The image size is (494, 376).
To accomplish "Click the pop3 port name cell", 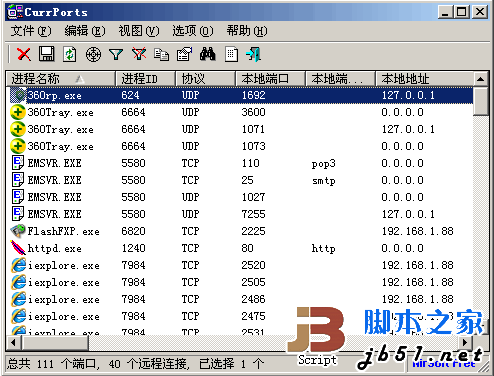I will [324, 164].
